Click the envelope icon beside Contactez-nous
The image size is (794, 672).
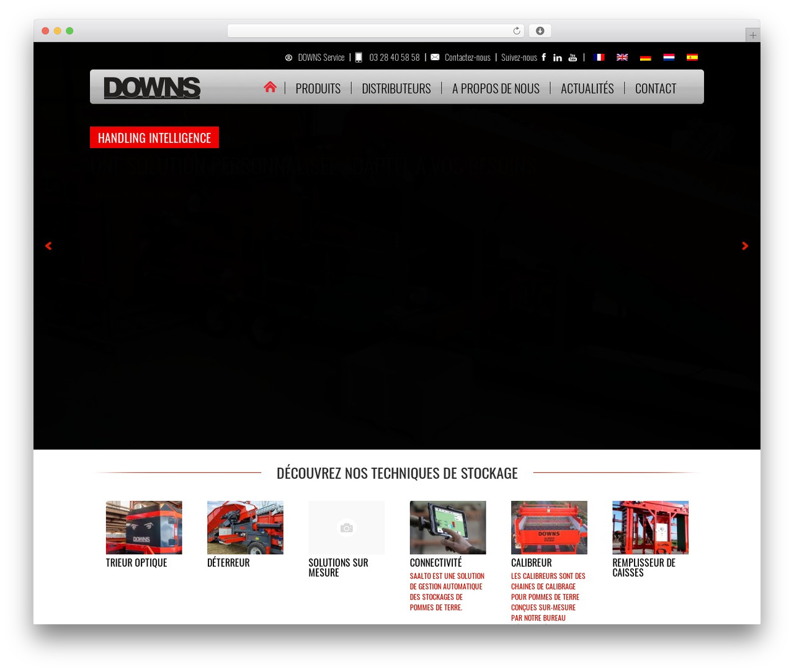tap(435, 57)
